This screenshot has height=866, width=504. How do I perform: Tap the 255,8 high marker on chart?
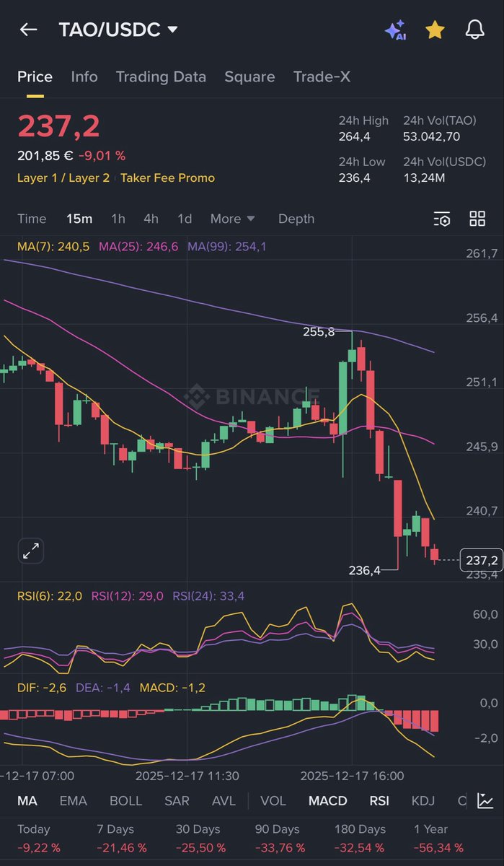point(319,332)
